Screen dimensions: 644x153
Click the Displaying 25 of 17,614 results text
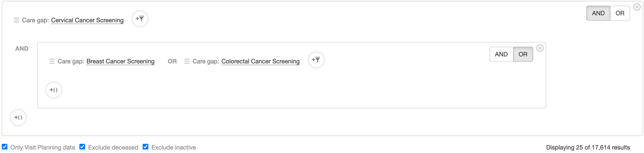click(x=588, y=148)
